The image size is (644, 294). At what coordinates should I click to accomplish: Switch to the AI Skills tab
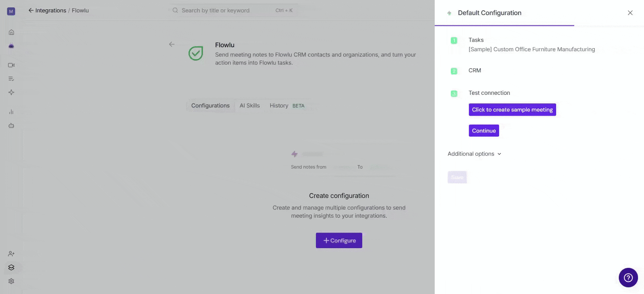point(250,105)
